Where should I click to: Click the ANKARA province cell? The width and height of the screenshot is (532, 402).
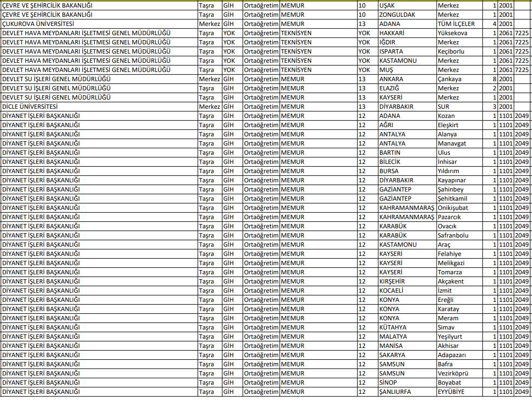(407, 79)
